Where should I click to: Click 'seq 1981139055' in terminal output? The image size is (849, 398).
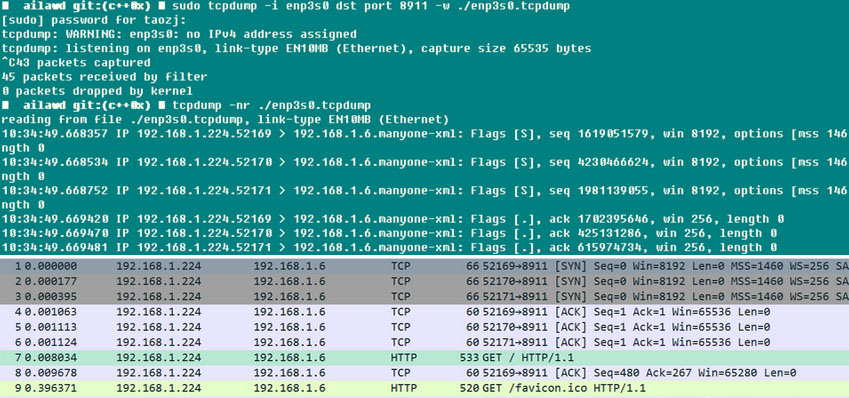(598, 191)
